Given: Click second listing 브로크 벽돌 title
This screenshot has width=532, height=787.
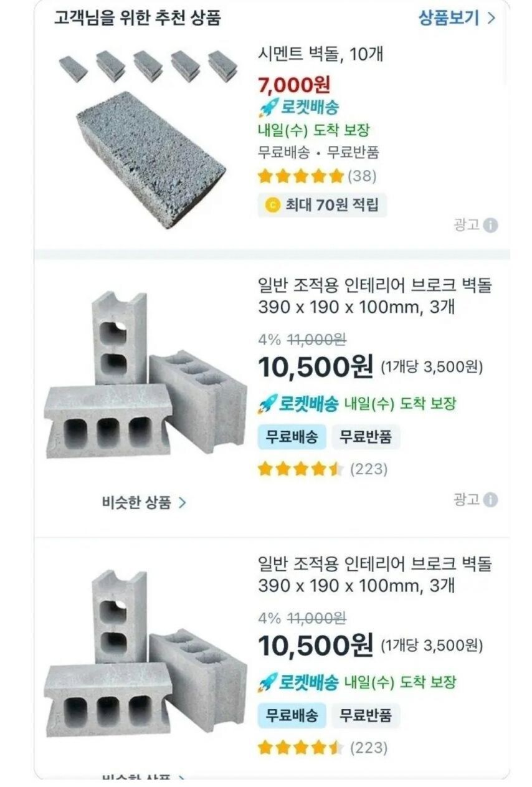Looking at the screenshot, I should pos(374,296).
